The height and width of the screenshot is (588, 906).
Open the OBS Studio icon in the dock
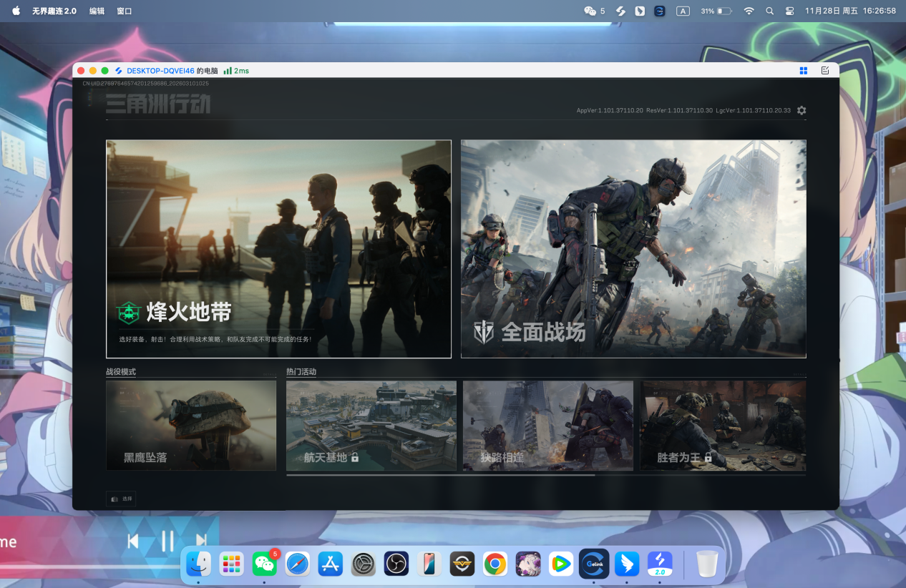(396, 564)
